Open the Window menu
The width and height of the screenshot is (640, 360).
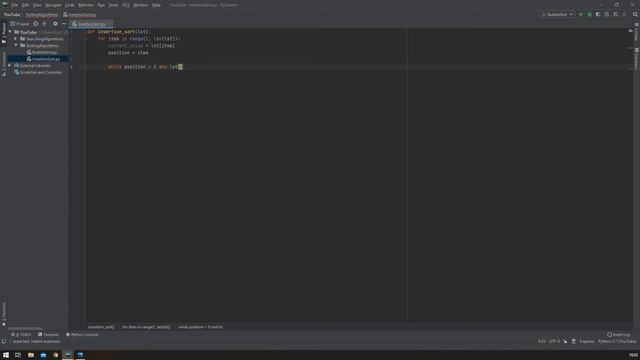[x=141, y=5]
